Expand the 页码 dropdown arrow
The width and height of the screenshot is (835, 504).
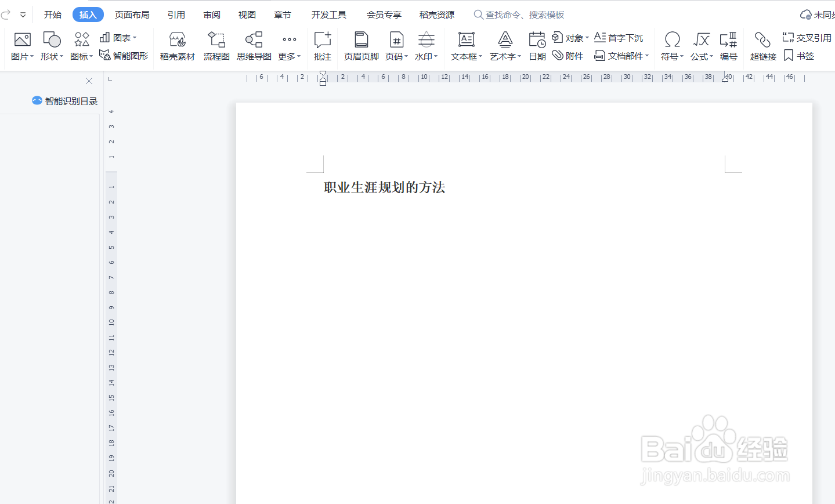[406, 56]
